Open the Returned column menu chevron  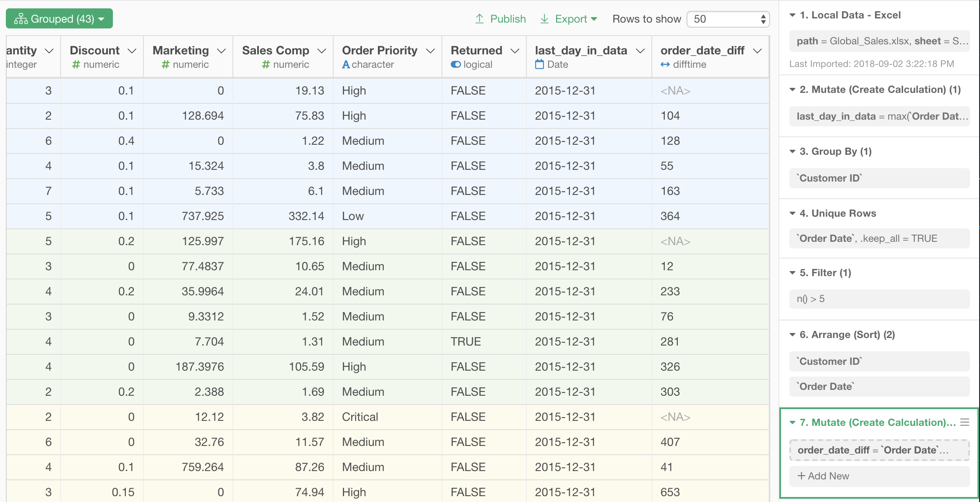[515, 51]
